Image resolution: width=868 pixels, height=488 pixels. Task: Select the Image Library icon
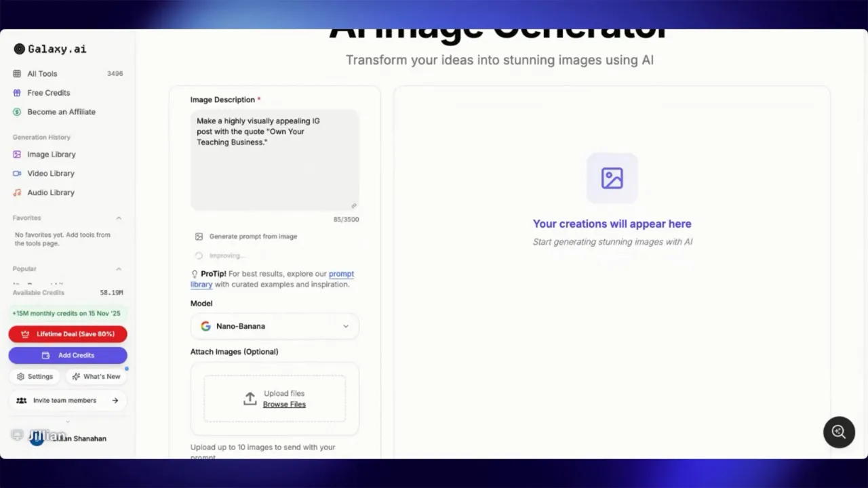(16, 154)
